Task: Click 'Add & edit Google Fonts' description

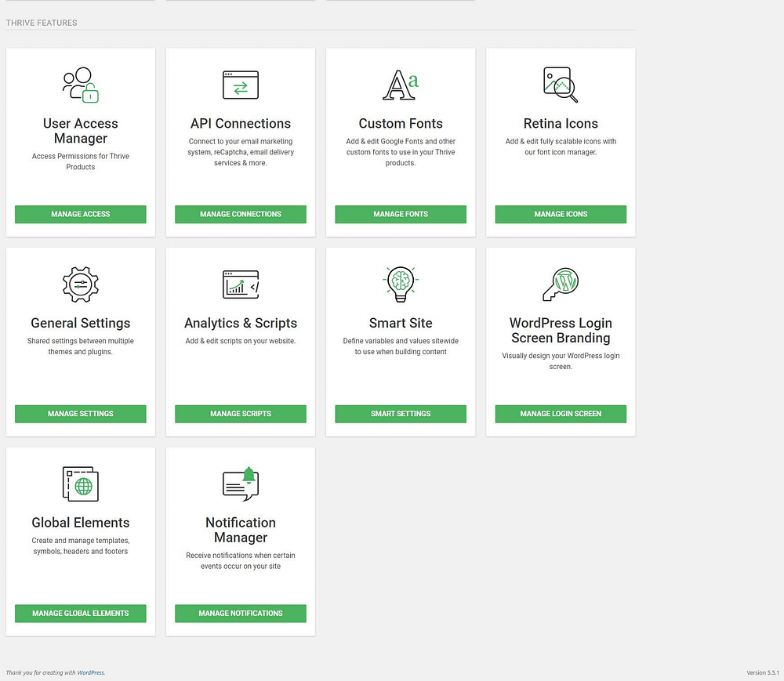Action: coord(401,152)
